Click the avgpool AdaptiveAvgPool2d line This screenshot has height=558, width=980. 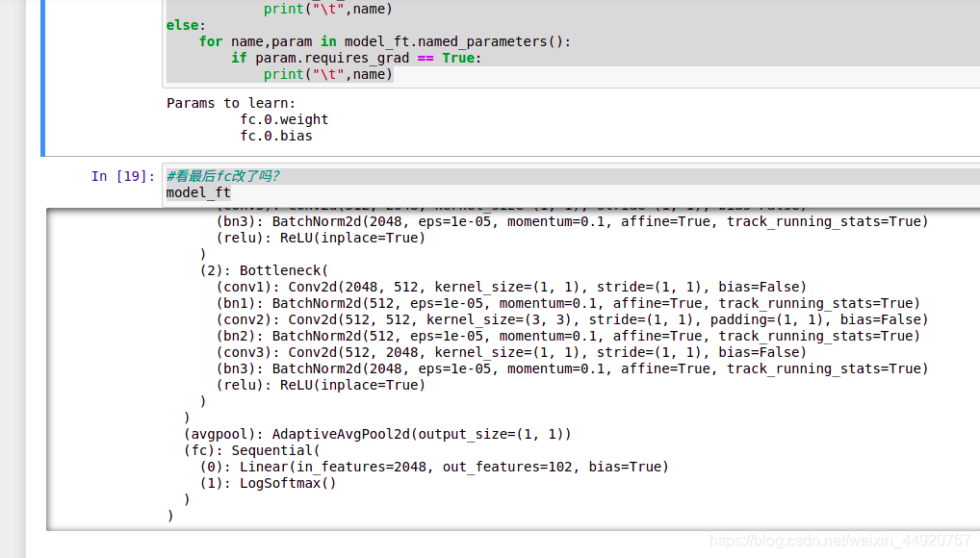tap(377, 434)
